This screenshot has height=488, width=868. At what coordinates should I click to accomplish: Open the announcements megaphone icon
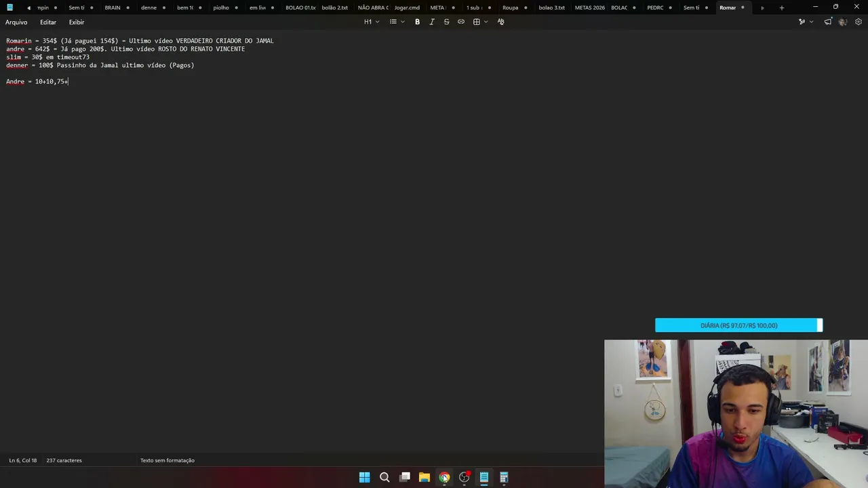tap(828, 22)
